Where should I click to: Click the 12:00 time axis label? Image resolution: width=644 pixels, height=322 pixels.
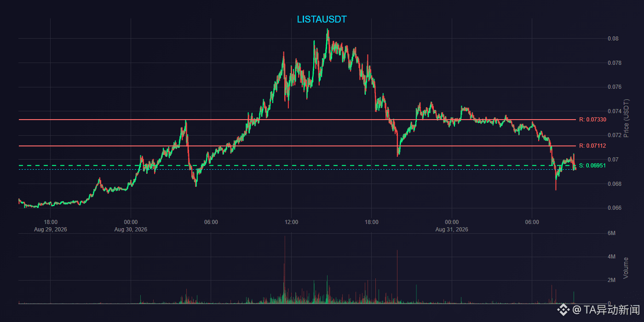point(291,222)
